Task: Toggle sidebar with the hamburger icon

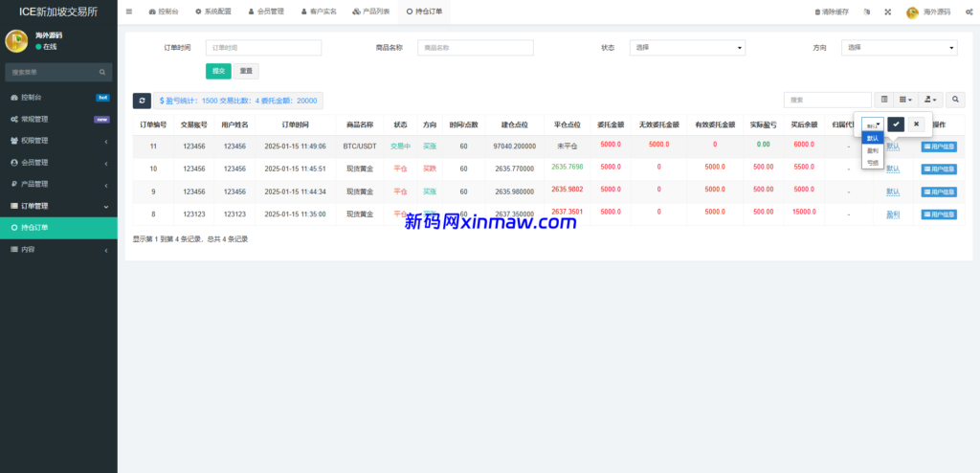Action: click(129, 11)
